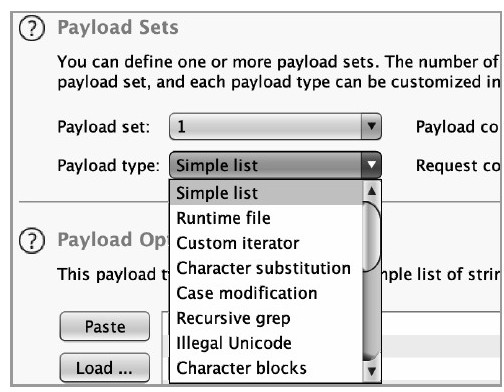Click the Paste button
This screenshot has width=504, height=392.
(x=105, y=326)
